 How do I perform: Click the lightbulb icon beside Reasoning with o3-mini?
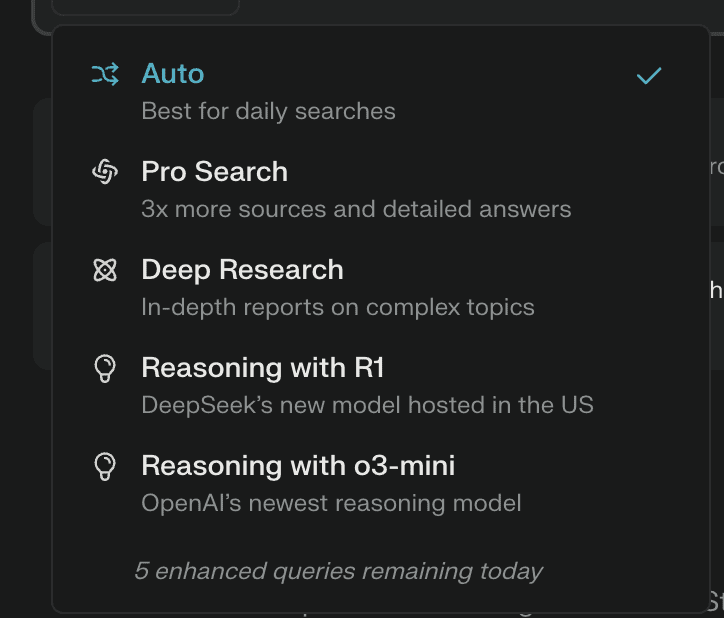tap(105, 466)
